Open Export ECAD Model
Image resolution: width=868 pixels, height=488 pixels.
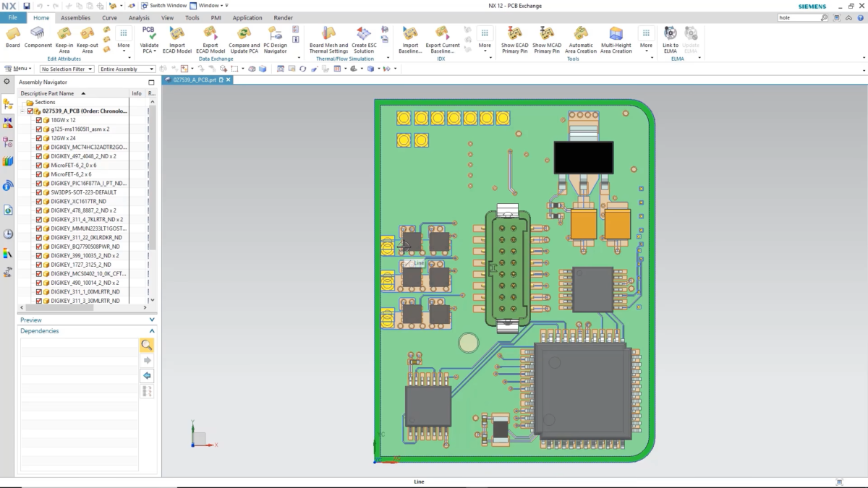pyautogui.click(x=210, y=40)
